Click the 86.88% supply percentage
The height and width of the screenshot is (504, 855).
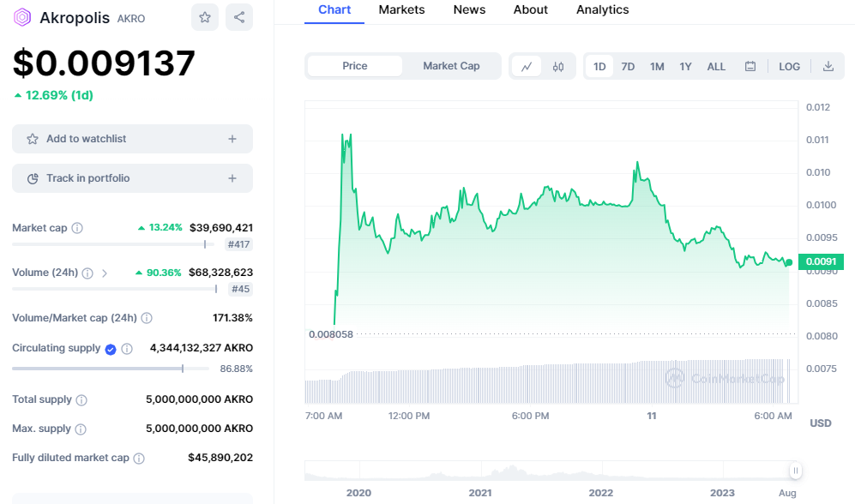236,369
